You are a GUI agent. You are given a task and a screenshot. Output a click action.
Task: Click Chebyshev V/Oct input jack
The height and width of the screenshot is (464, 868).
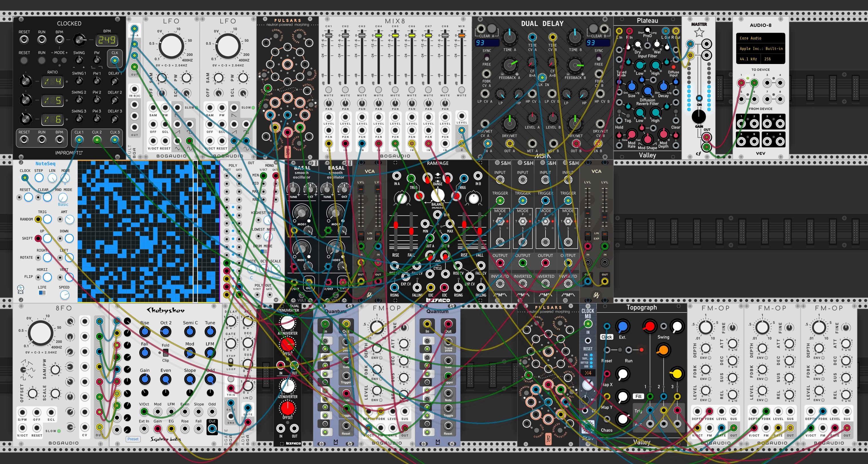[144, 411]
